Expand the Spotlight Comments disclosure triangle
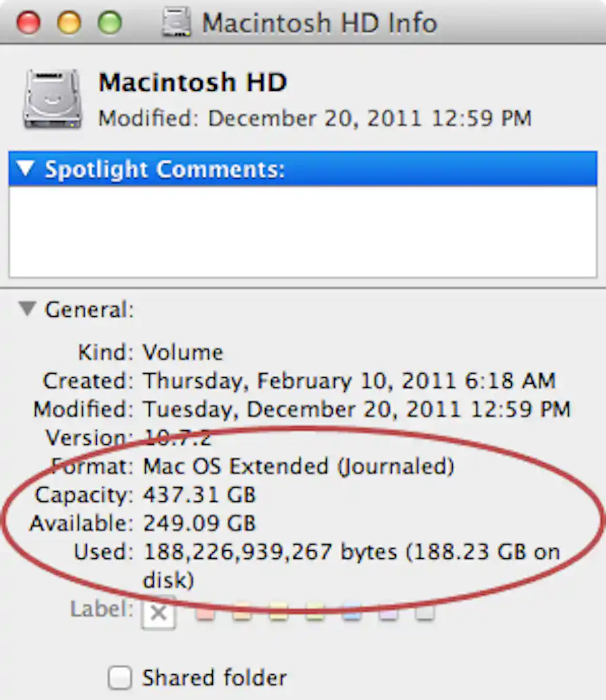Image resolution: width=606 pixels, height=700 pixels. 25,169
